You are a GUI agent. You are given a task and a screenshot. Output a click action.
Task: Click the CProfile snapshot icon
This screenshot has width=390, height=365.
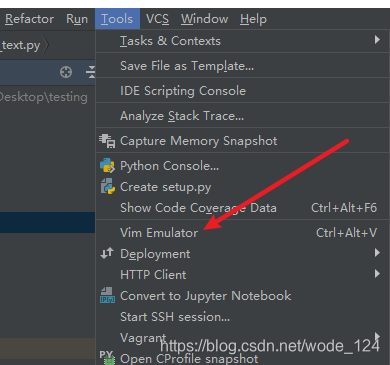(x=107, y=357)
